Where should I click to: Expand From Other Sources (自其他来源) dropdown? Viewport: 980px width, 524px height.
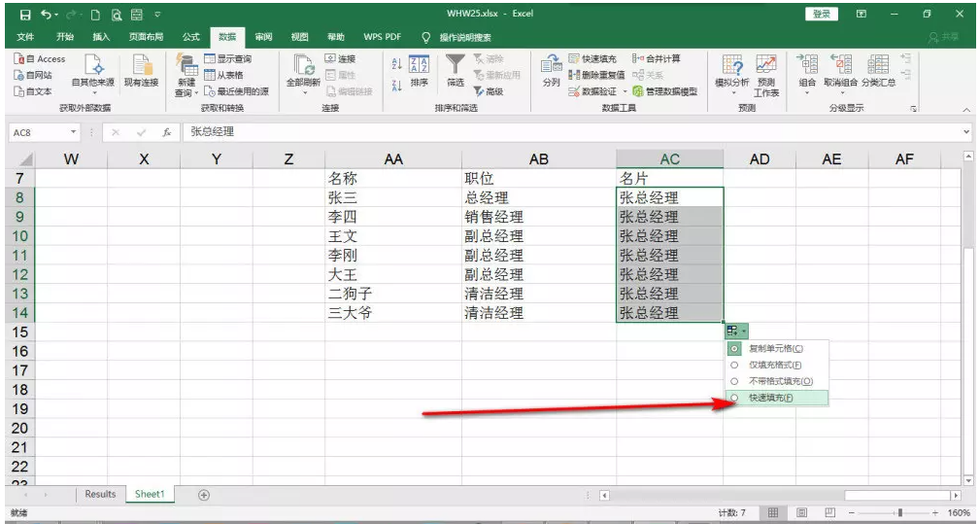[x=93, y=92]
